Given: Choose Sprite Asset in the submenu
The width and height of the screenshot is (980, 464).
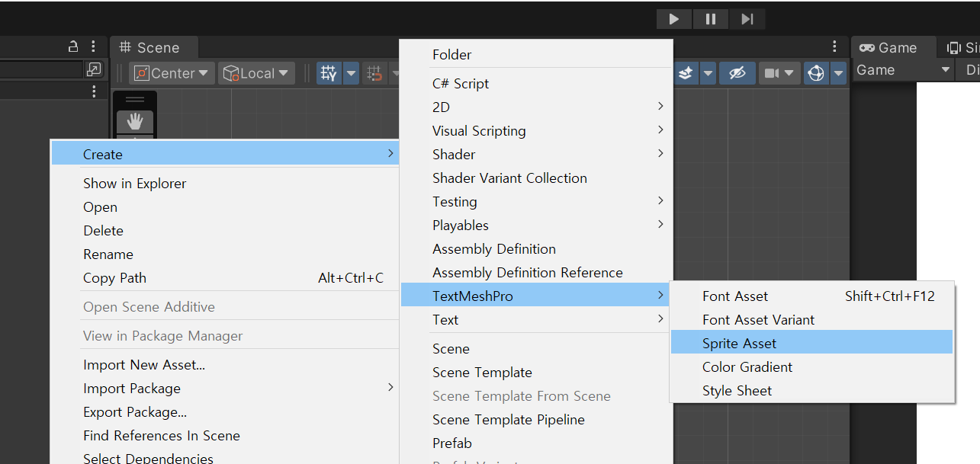Looking at the screenshot, I should (812, 343).
